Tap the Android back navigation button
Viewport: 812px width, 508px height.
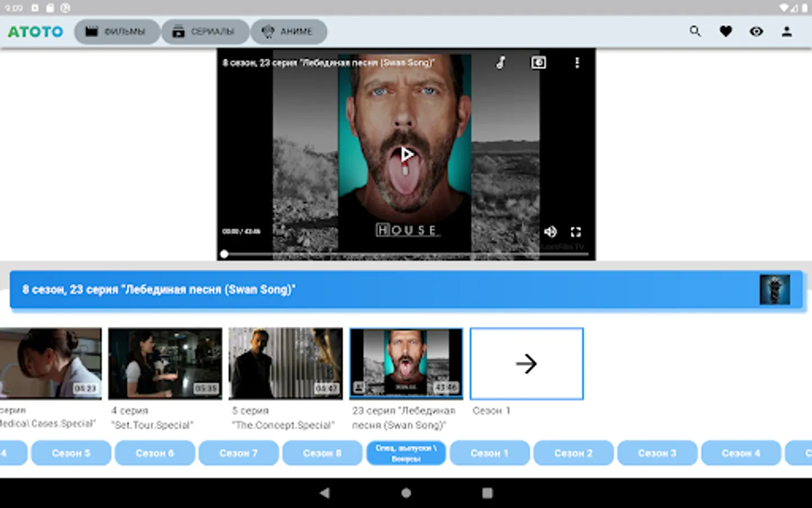coord(325,493)
